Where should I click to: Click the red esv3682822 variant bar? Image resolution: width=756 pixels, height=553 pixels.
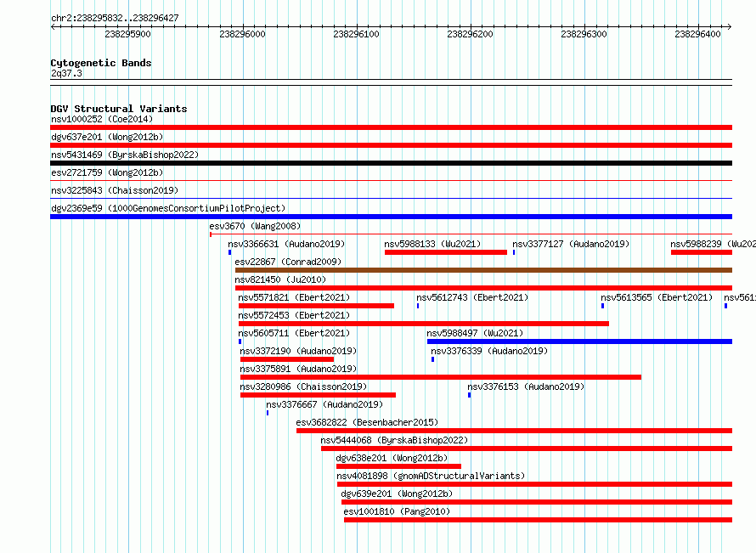[x=515, y=431]
